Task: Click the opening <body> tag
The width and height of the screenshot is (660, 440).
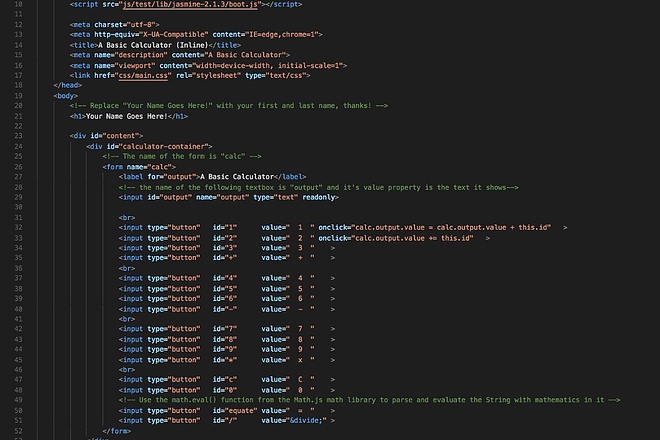Action: (66, 96)
